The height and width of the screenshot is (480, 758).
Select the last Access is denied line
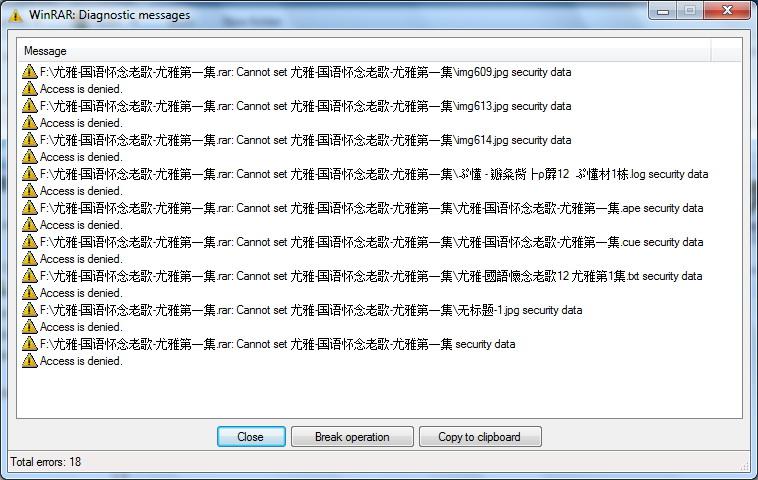coord(81,361)
